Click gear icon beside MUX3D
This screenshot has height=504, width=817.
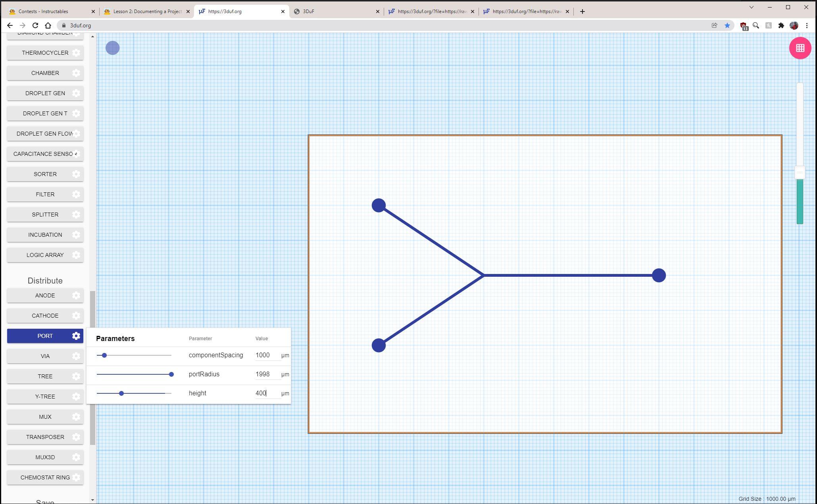click(x=76, y=457)
